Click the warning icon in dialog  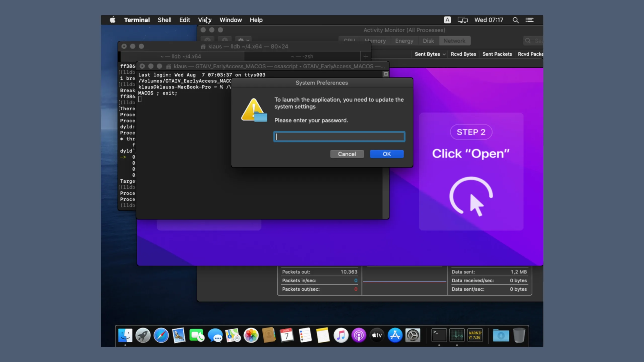click(254, 110)
